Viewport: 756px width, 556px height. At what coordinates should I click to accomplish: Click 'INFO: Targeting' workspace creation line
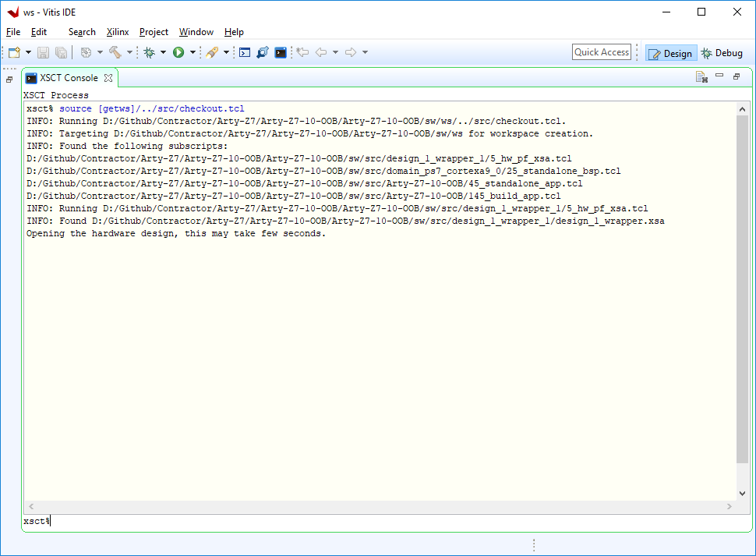pos(309,133)
